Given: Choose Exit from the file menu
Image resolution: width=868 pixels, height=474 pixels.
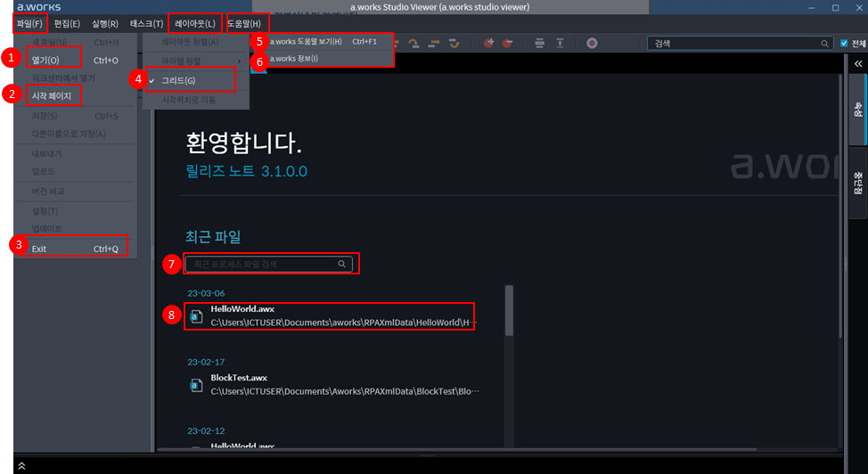Looking at the screenshot, I should (x=75, y=249).
